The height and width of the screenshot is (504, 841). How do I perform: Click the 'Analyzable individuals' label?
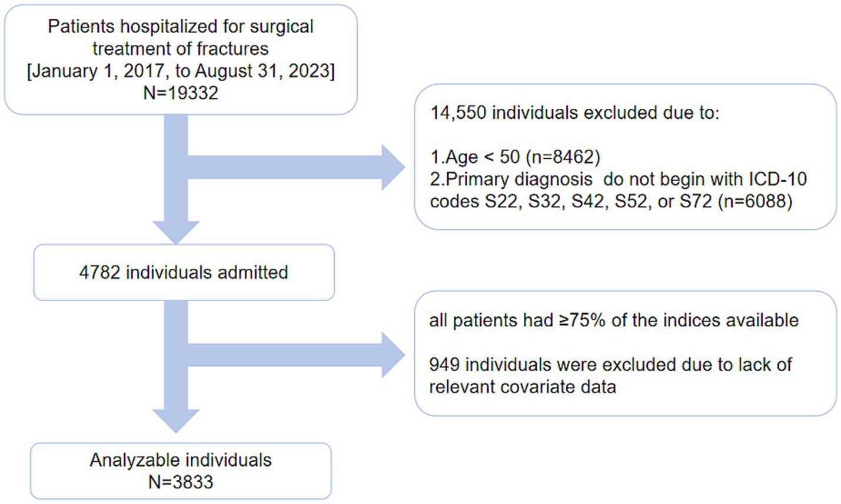[180, 460]
